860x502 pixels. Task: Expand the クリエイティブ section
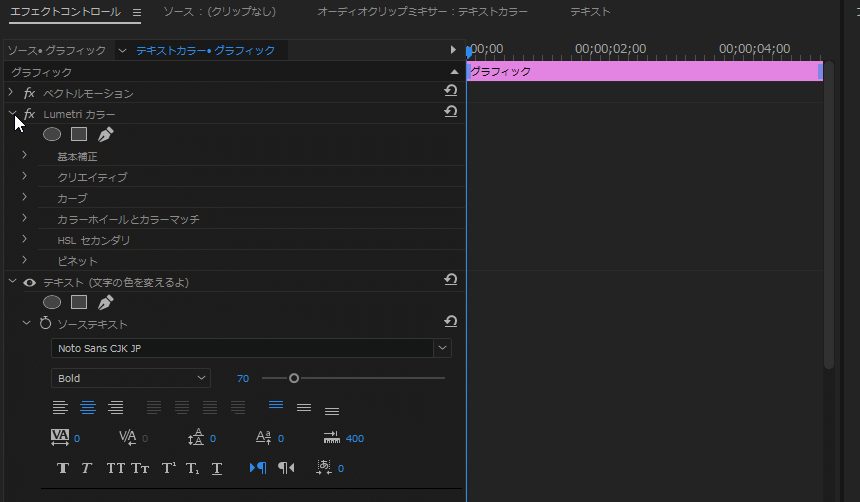tap(25, 176)
